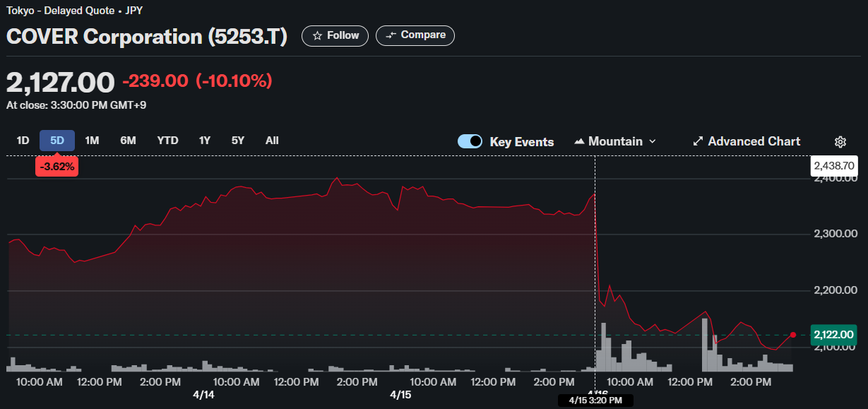Viewport: 868px width, 409px height.
Task: Select the 1D time range
Action: coord(23,141)
